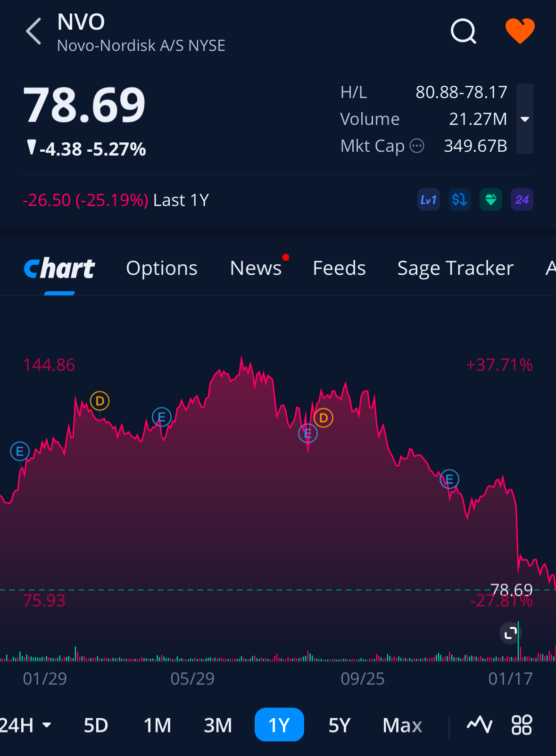556x756 pixels.
Task: Toggle the orange heart favorite icon
Action: [520, 31]
